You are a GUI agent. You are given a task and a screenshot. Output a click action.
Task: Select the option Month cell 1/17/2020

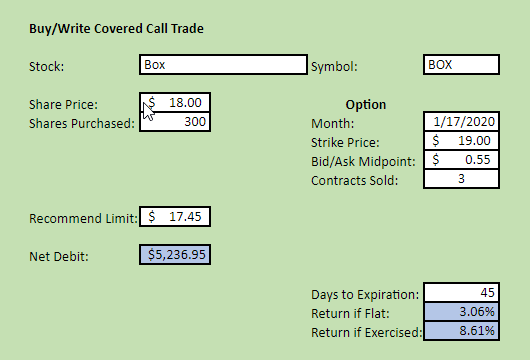pos(461,121)
